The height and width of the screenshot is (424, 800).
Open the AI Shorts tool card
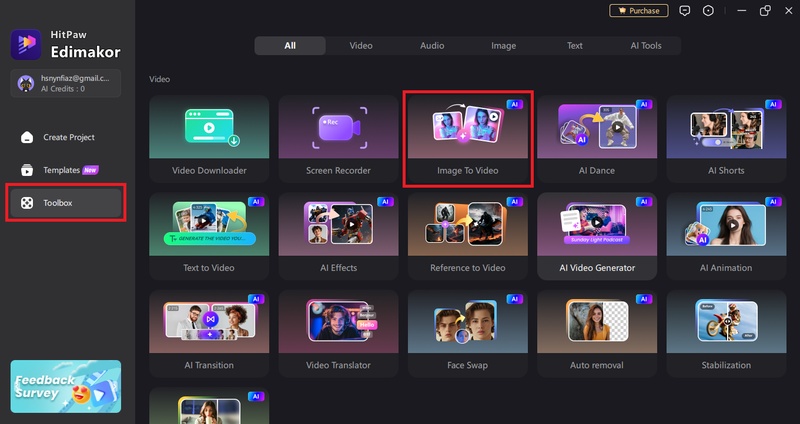[x=726, y=139]
